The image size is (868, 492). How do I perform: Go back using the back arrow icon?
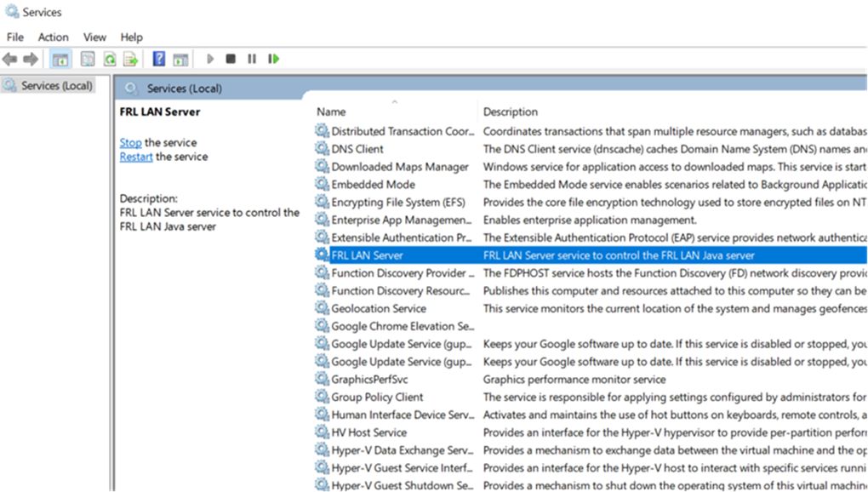11,58
